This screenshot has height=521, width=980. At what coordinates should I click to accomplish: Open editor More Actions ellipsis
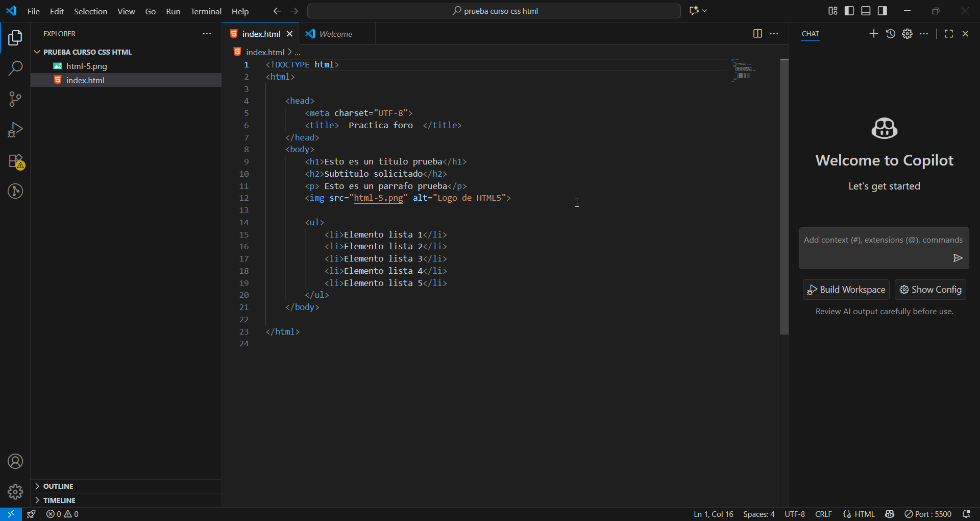pos(774,34)
